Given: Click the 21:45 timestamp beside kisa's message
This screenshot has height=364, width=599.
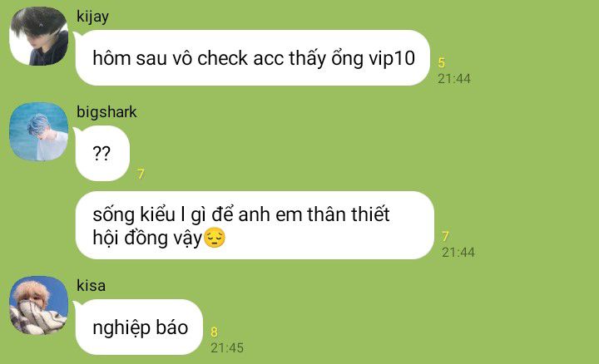Looking at the screenshot, I should 227,347.
